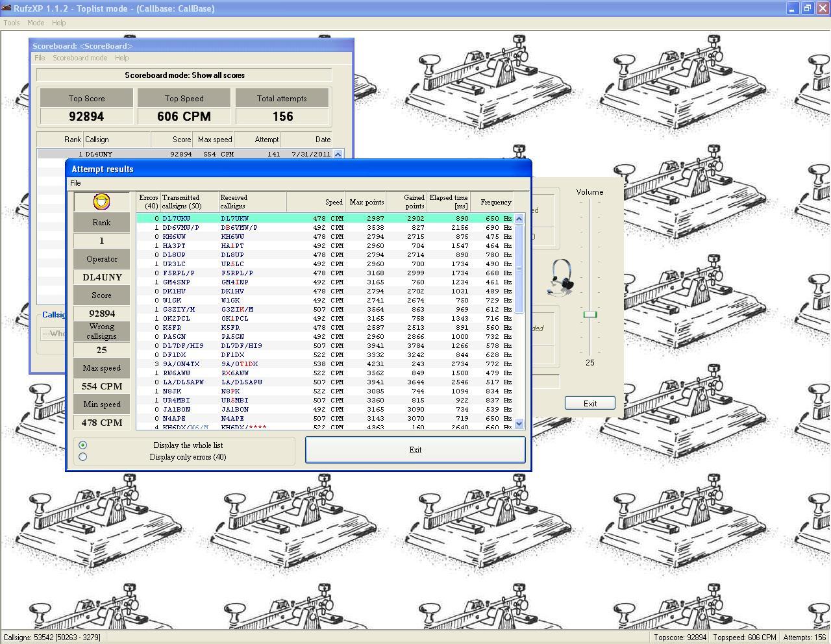831x644 pixels.
Task: Click the Speed column header in results
Action: 316,202
